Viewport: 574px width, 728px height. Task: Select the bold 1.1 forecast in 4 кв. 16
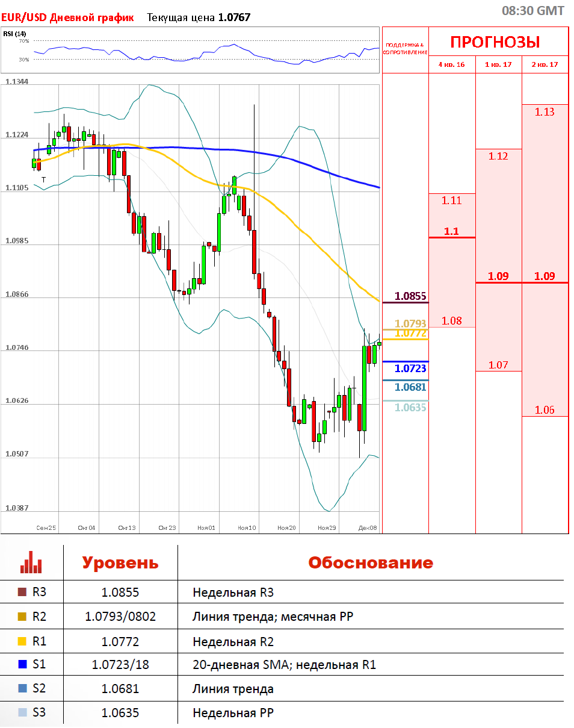pyautogui.click(x=451, y=231)
